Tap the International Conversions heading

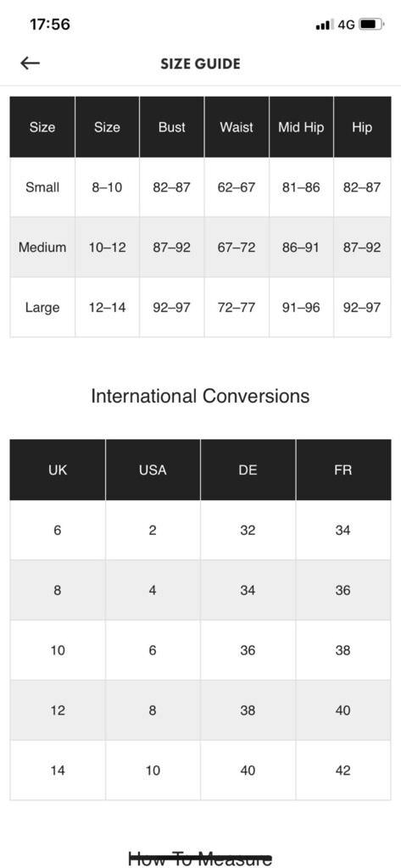coord(200,397)
